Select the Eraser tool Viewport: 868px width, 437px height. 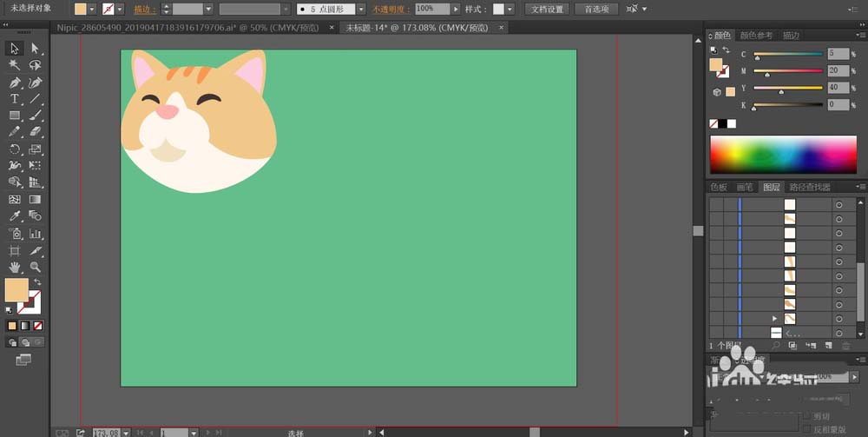[35, 132]
